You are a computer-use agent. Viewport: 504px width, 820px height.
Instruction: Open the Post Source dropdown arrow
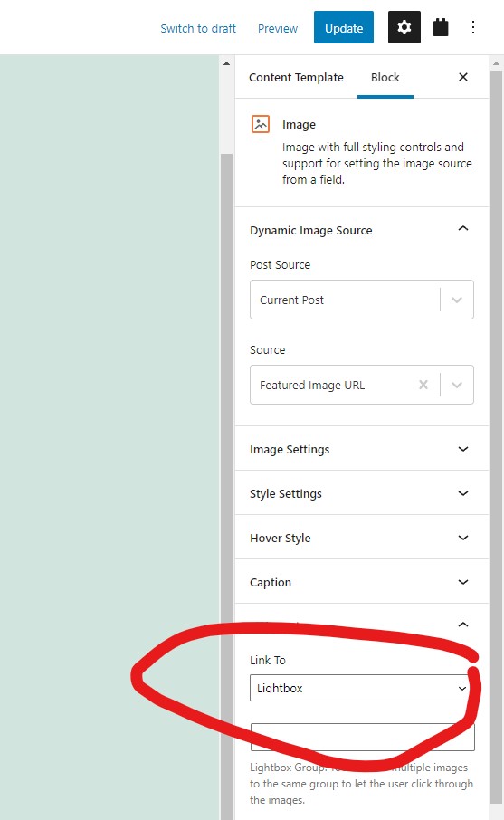click(457, 300)
